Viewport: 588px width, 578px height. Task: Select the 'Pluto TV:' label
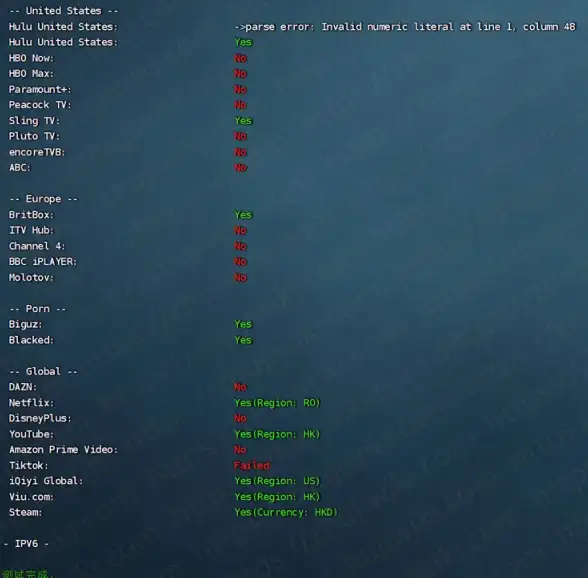[34, 136]
